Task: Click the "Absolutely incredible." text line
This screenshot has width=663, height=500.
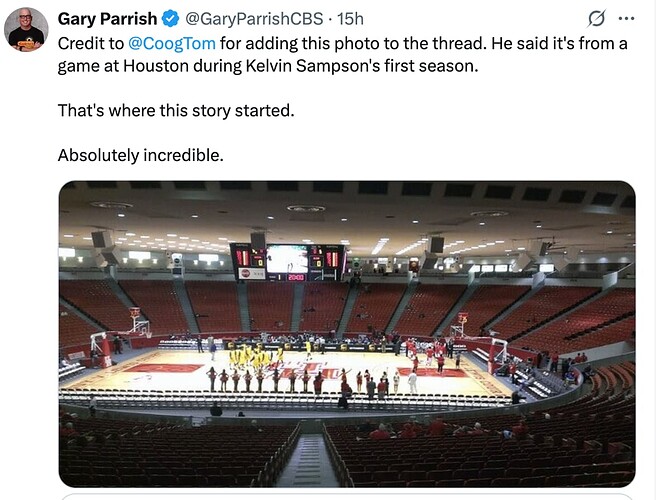Action: click(141, 155)
